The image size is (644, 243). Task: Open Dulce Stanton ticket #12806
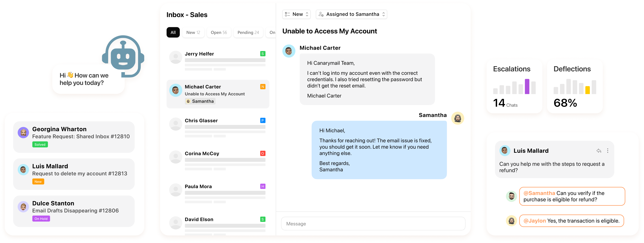click(x=74, y=211)
